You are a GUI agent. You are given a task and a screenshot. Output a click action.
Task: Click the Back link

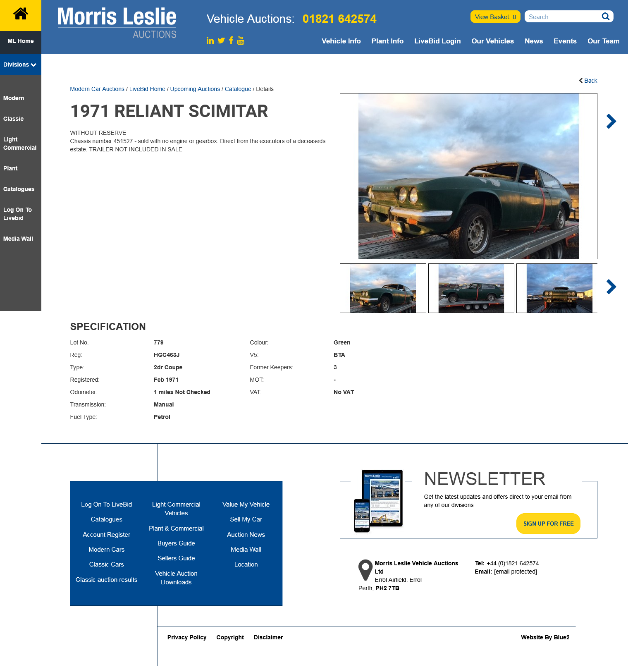pos(588,81)
